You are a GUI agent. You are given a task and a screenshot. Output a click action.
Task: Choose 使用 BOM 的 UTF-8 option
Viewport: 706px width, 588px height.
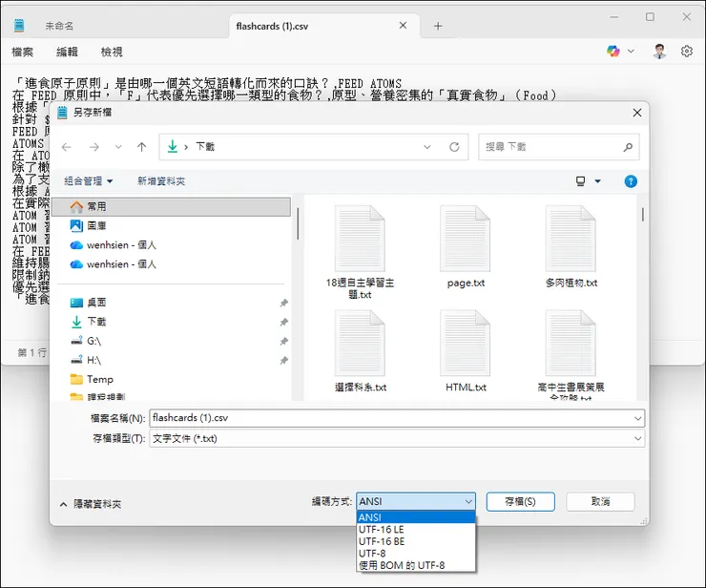tap(416, 565)
